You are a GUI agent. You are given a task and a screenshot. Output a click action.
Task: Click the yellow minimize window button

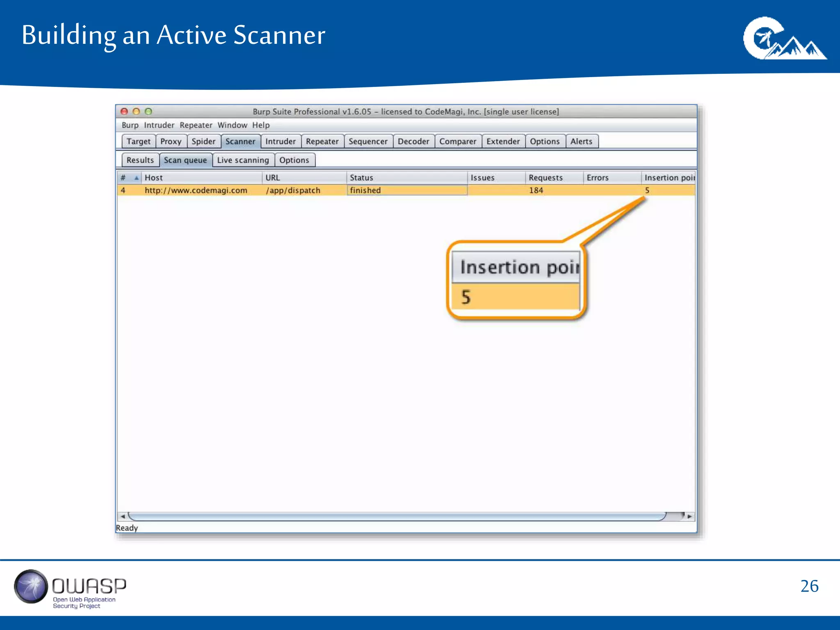pyautogui.click(x=137, y=112)
